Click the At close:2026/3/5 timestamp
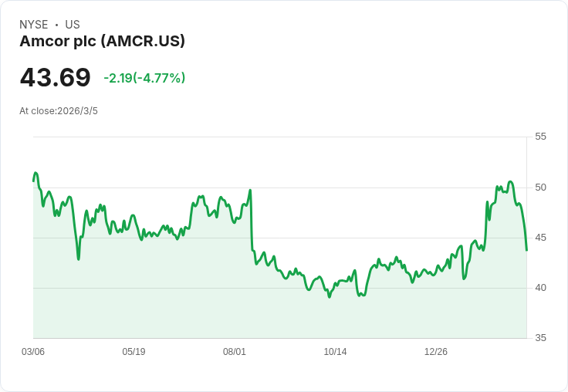The width and height of the screenshot is (568, 392). pos(59,111)
